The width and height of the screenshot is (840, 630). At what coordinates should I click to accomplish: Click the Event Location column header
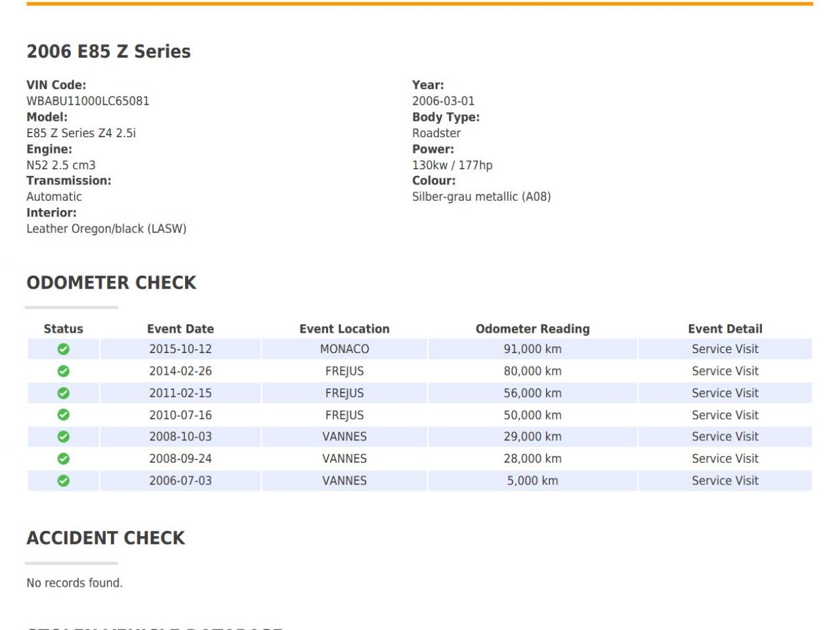345,329
